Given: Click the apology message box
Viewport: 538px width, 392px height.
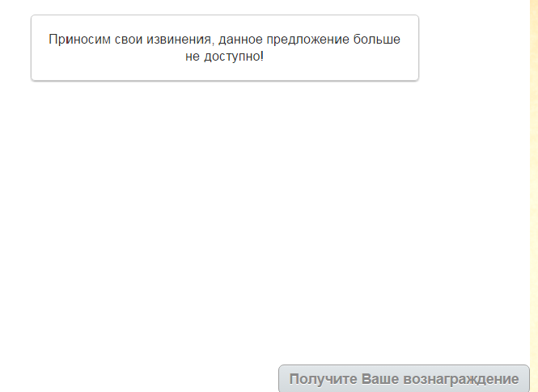Looking at the screenshot, I should [225, 48].
